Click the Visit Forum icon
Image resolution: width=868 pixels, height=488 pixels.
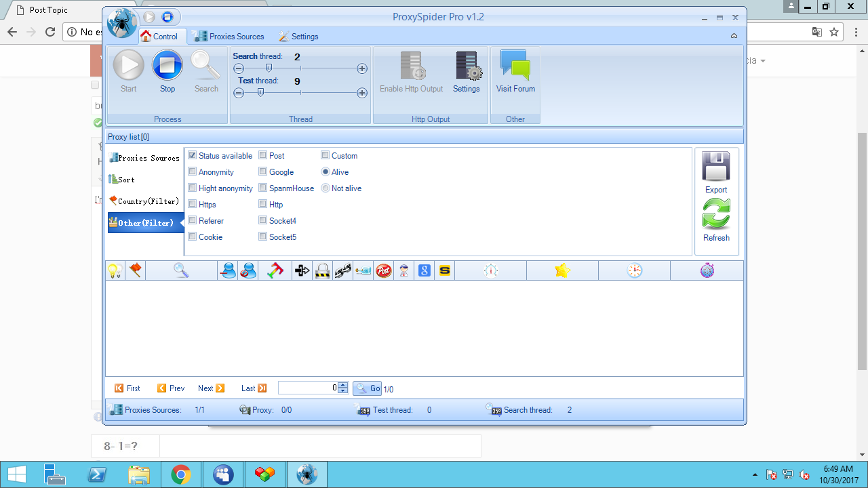pos(515,72)
